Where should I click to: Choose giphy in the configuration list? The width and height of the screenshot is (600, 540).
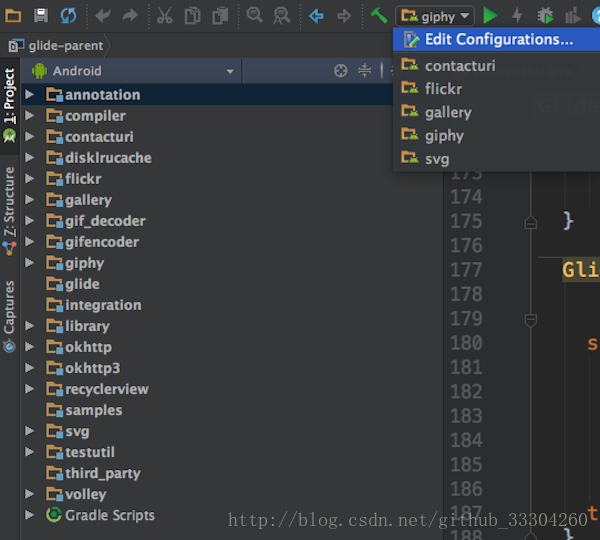[496, 135]
